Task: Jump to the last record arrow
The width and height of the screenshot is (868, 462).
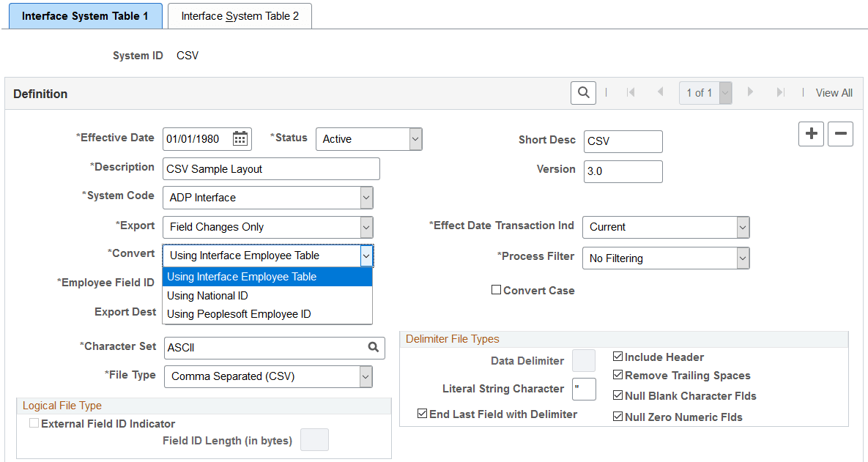Action: click(780, 93)
